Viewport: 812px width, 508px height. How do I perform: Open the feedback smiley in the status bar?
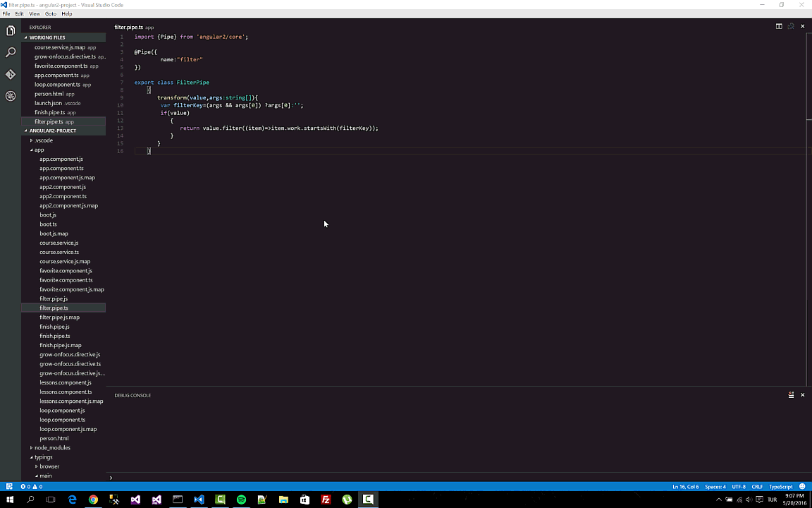point(802,486)
